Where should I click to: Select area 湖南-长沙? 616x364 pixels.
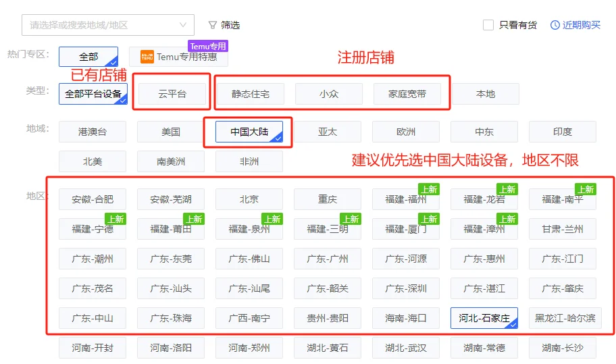pyautogui.click(x=563, y=348)
